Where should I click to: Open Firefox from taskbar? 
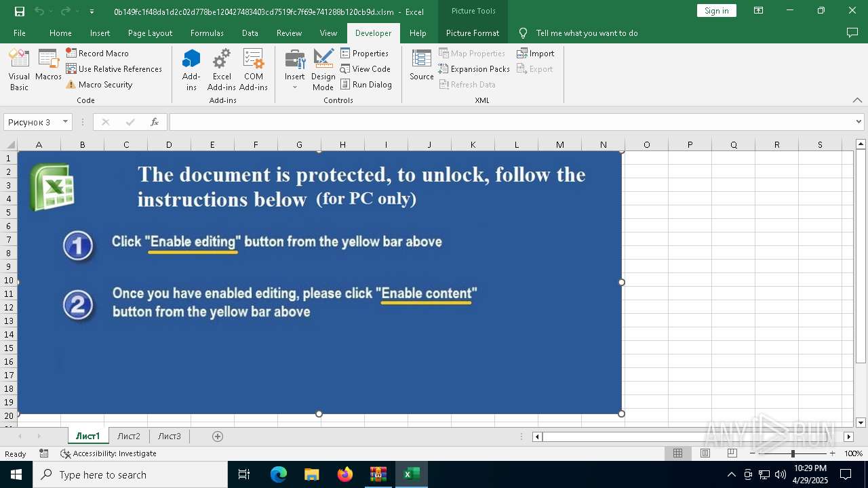tap(345, 474)
